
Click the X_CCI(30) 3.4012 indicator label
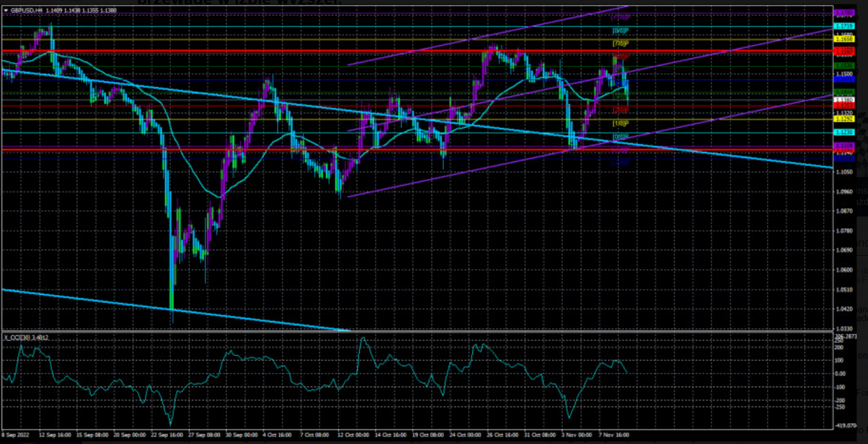(26, 337)
